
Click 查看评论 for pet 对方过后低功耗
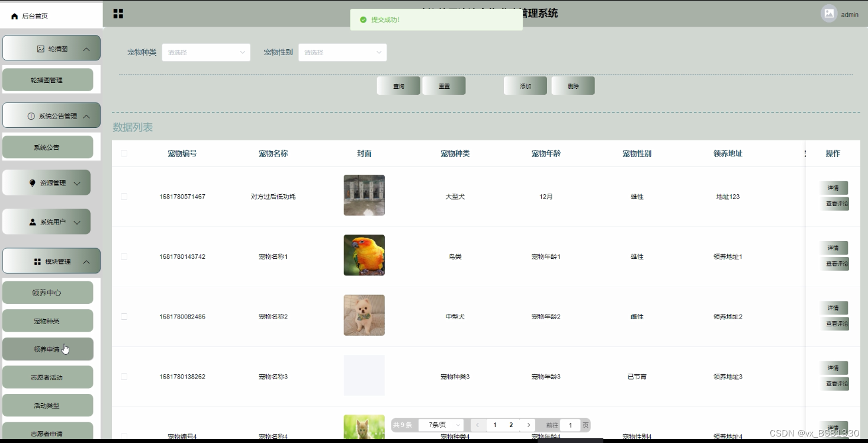(x=834, y=204)
